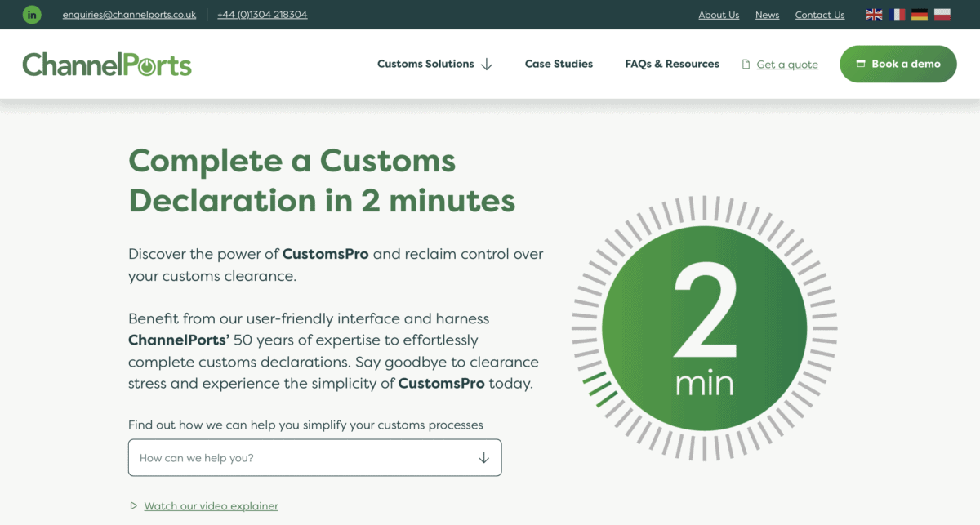Visit the News link

point(767,15)
